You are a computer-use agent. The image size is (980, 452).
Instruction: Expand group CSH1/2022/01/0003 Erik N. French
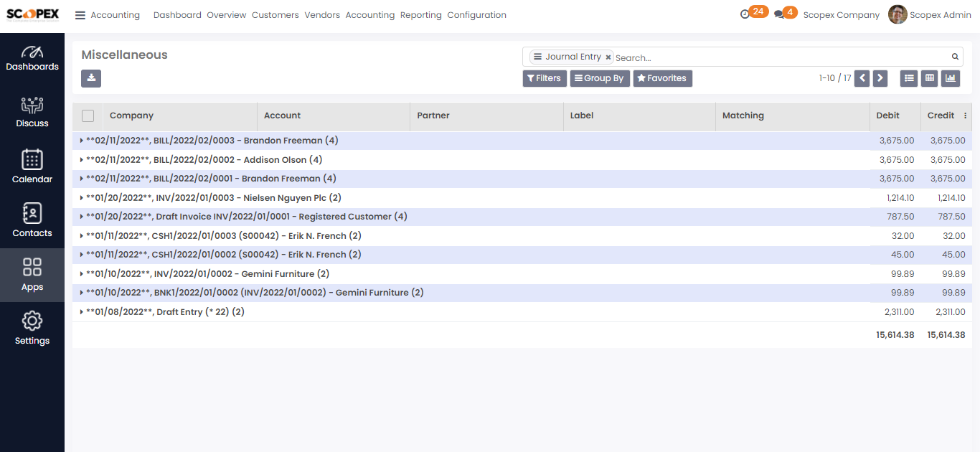tap(220, 235)
